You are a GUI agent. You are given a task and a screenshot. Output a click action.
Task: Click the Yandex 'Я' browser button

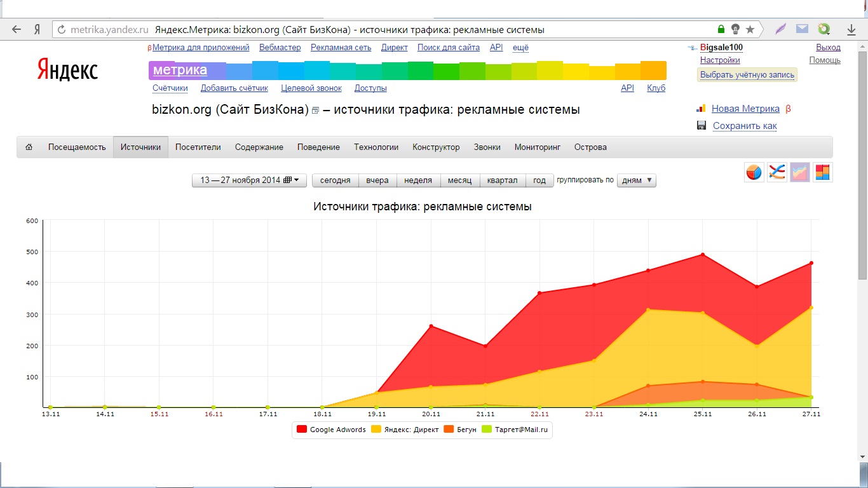37,29
